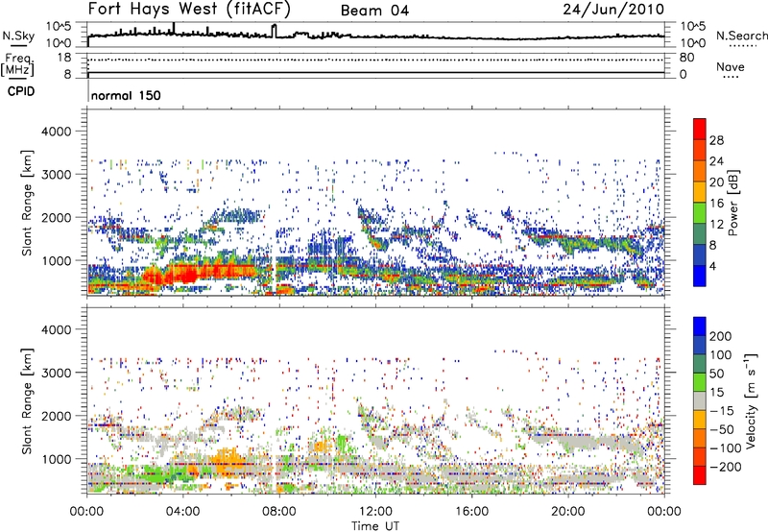Click the "08:00" time tick label
This screenshot has height=532, width=768.
[279, 511]
